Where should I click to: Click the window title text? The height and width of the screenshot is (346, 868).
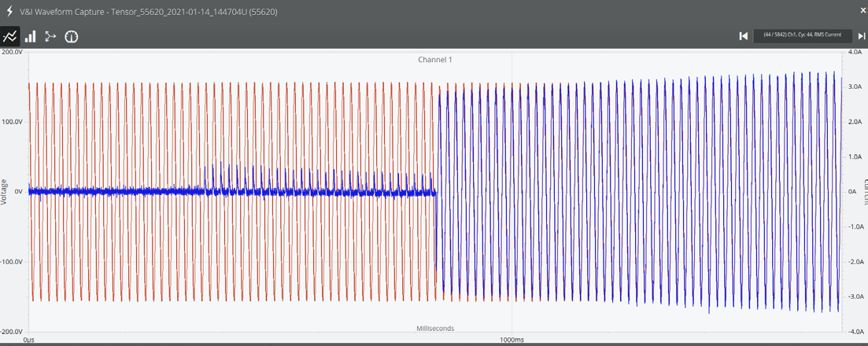coord(149,11)
